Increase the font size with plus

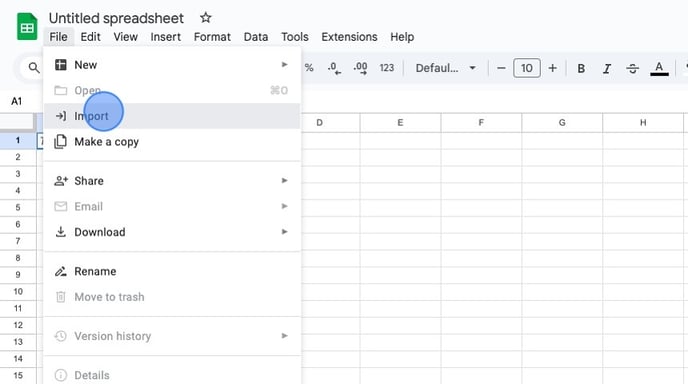click(x=552, y=68)
